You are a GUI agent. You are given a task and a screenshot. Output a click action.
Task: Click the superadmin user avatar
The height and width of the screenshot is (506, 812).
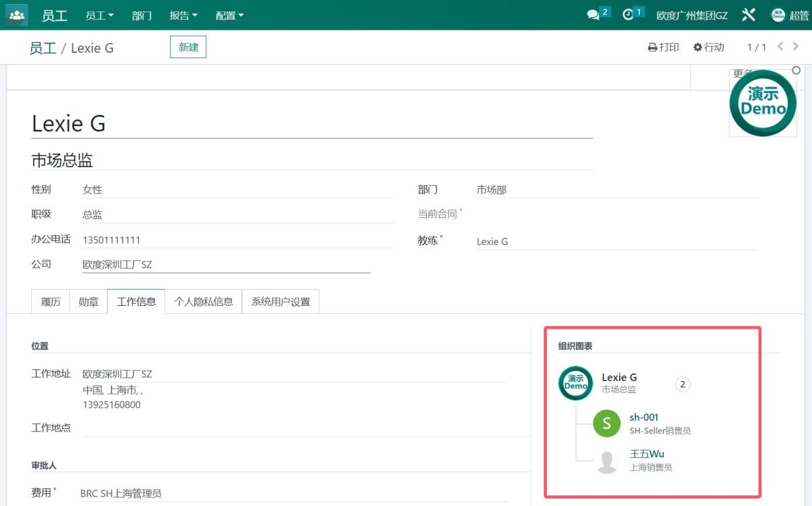[x=778, y=15]
